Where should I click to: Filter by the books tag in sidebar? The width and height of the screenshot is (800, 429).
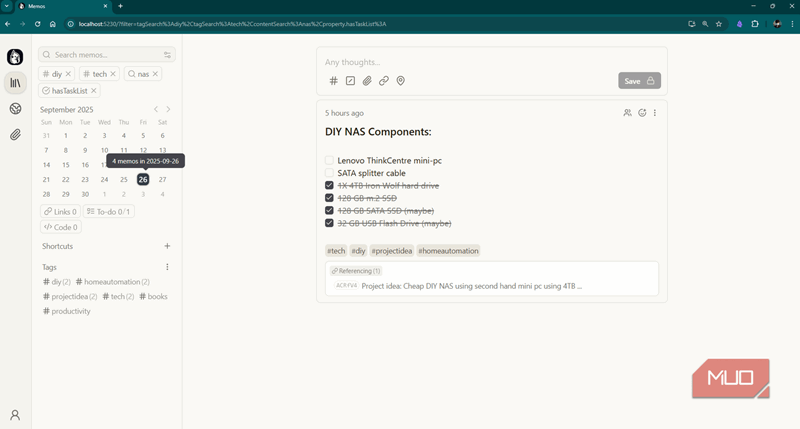(153, 296)
